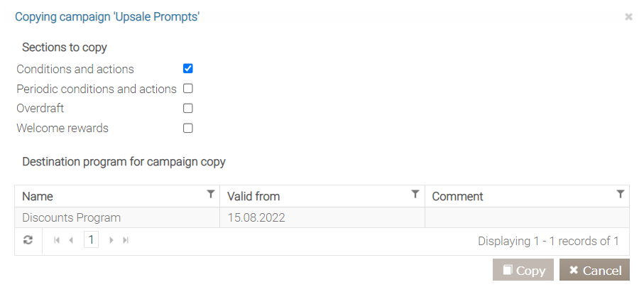Viewport: 644px width, 292px height.
Task: Sort by the Valid from header
Action: [254, 196]
